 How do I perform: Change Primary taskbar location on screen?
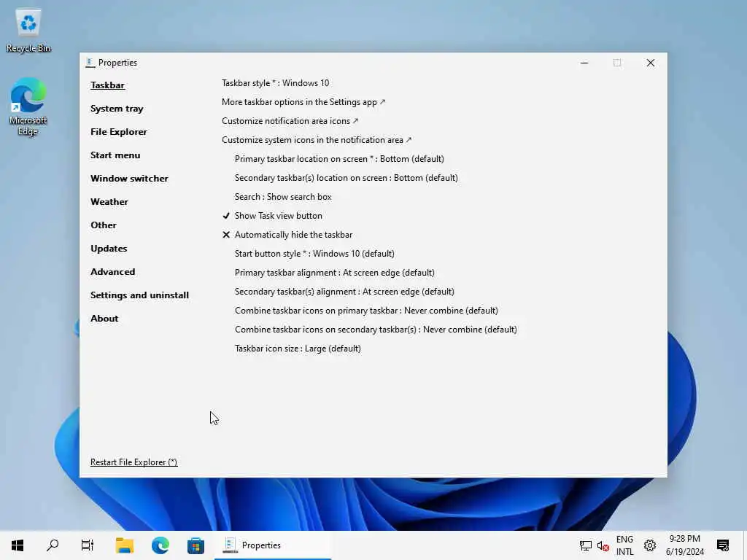339,158
